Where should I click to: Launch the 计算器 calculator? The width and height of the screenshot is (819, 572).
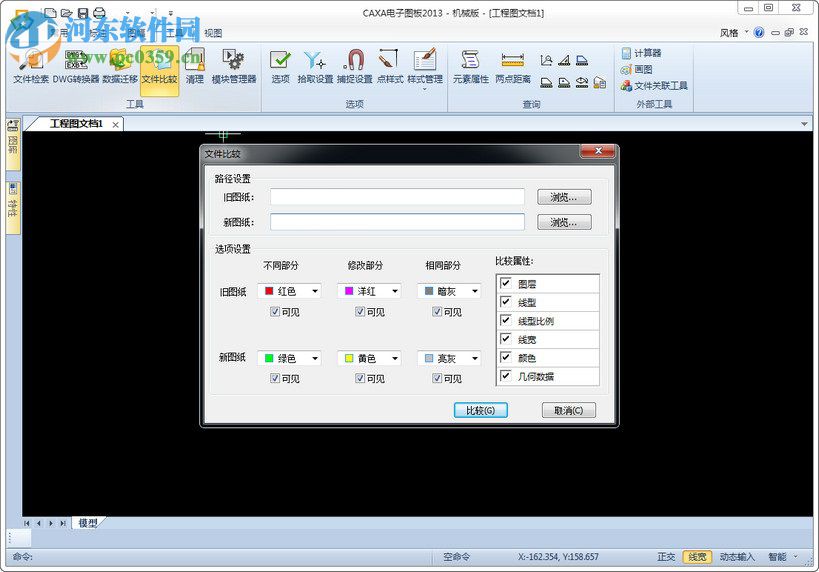tap(641, 53)
